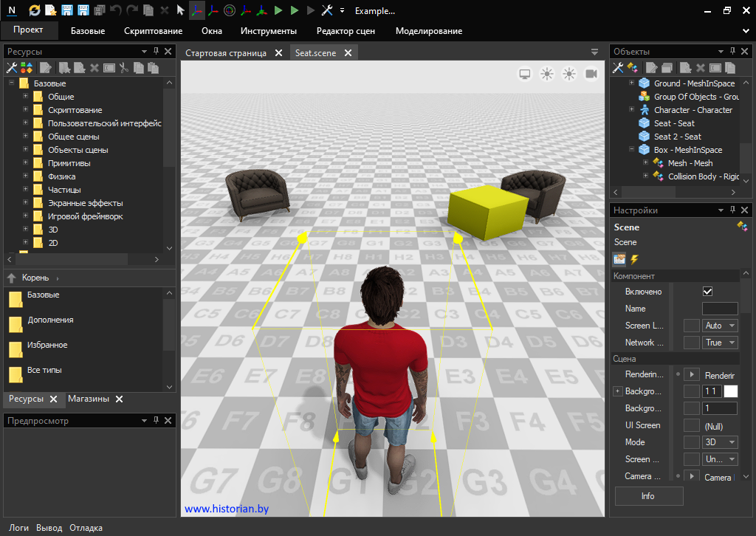
Task: Click the wrench and screwdriver icon in top toolbar
Action: [327, 10]
